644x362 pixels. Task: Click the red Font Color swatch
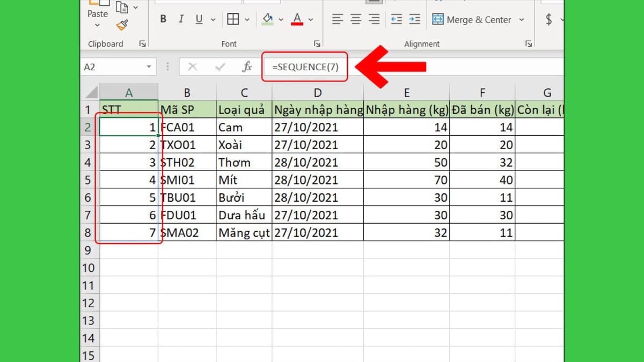click(297, 24)
